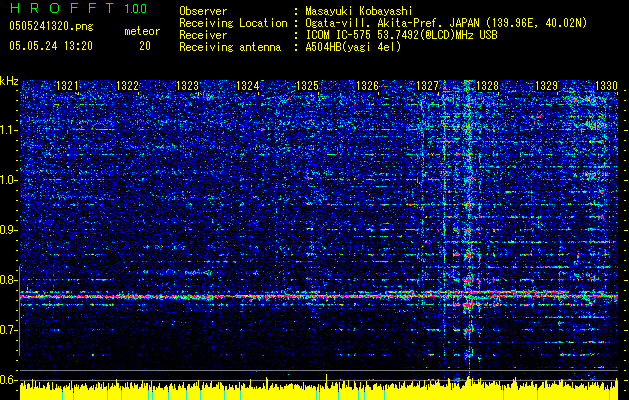The height and width of the screenshot is (400, 629).
Task: Click the 1328 time marker
Action: 487,86
